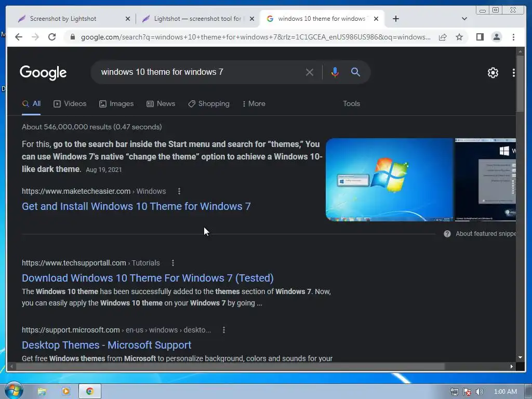Switch to Videos results
The height and width of the screenshot is (399, 532).
coord(70,104)
